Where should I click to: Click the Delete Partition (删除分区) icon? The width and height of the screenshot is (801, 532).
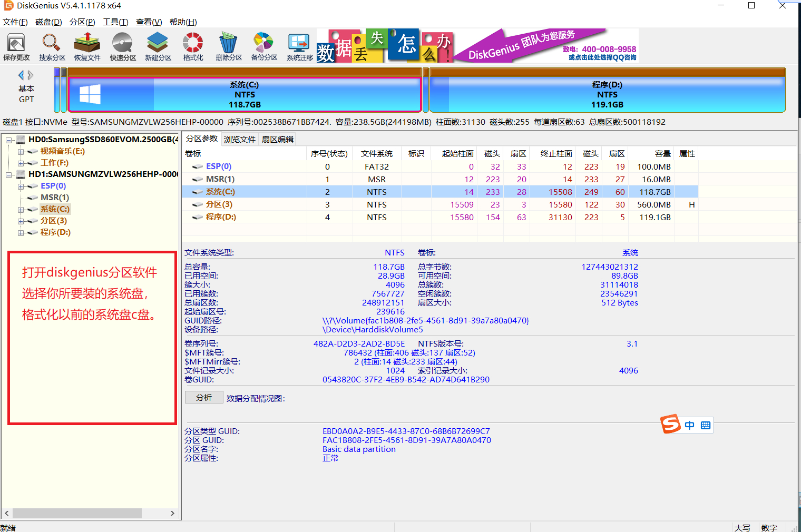(x=229, y=46)
